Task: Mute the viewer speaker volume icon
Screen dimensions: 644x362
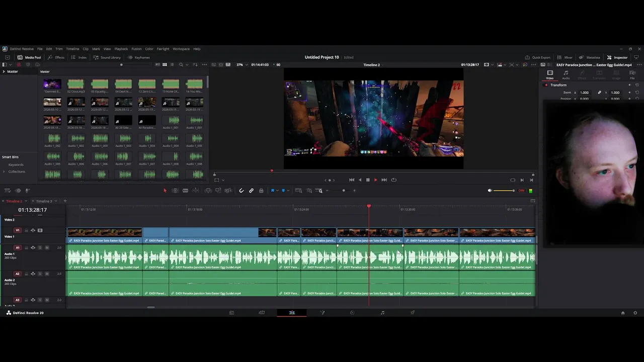Action: [490, 191]
